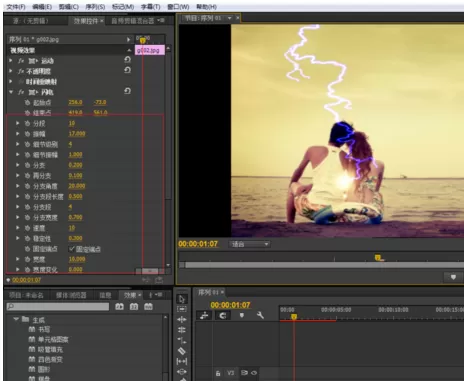
Task: Open the 剪辑(C) menu
Action: (69, 7)
